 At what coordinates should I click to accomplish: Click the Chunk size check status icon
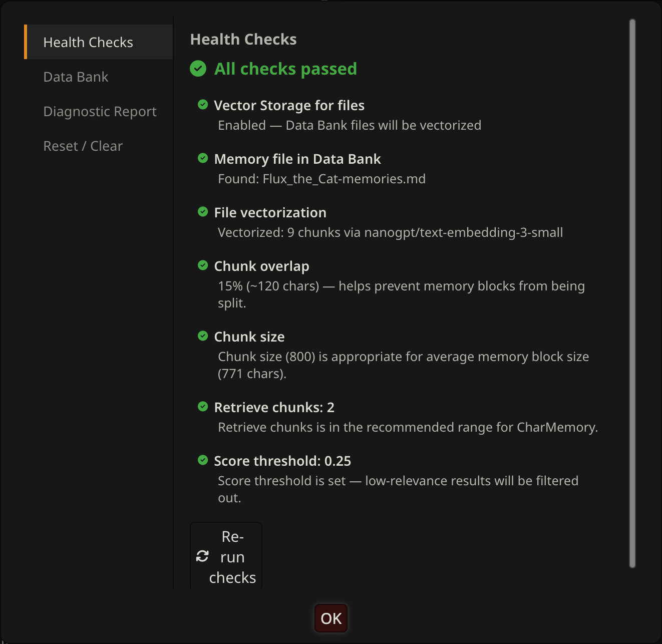[x=203, y=336]
